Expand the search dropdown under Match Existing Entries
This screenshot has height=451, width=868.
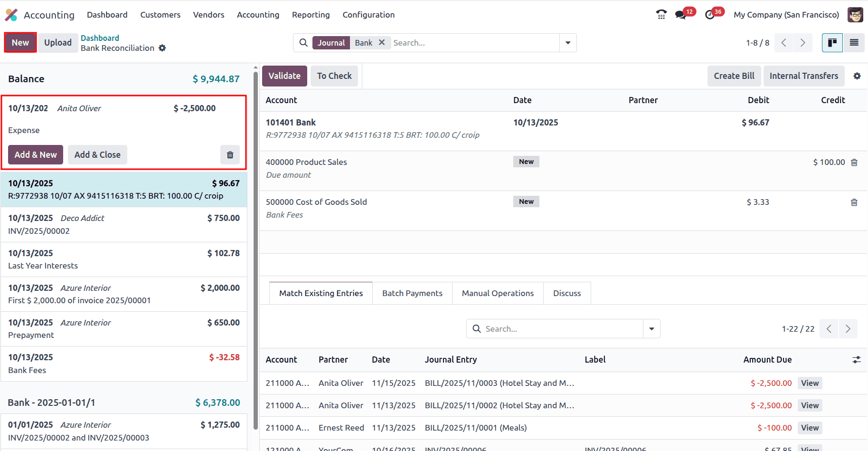point(651,328)
